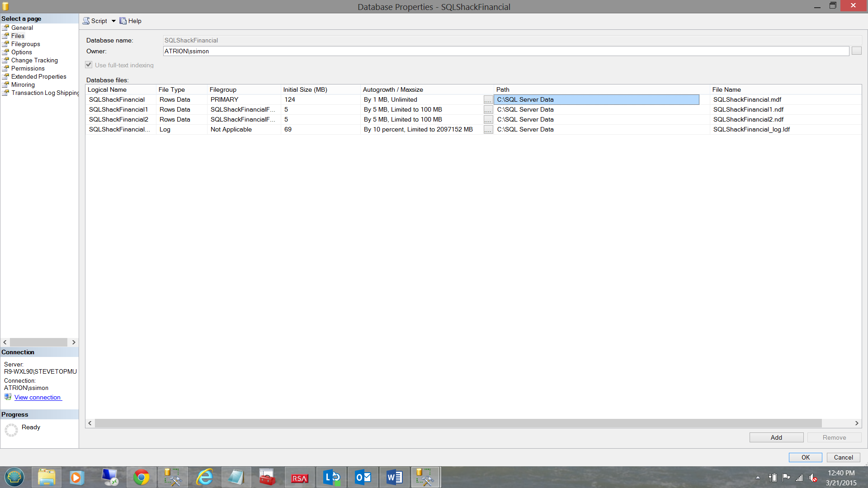Viewport: 868px width, 488px height.
Task: Click the owner browse button
Action: pyautogui.click(x=856, y=51)
